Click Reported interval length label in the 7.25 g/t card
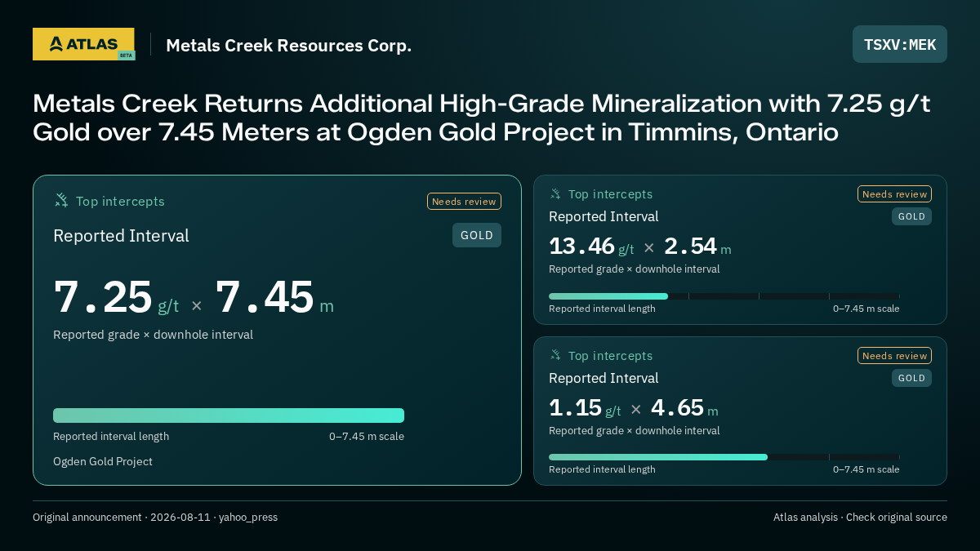Viewport: 980px width, 551px height. (111, 437)
